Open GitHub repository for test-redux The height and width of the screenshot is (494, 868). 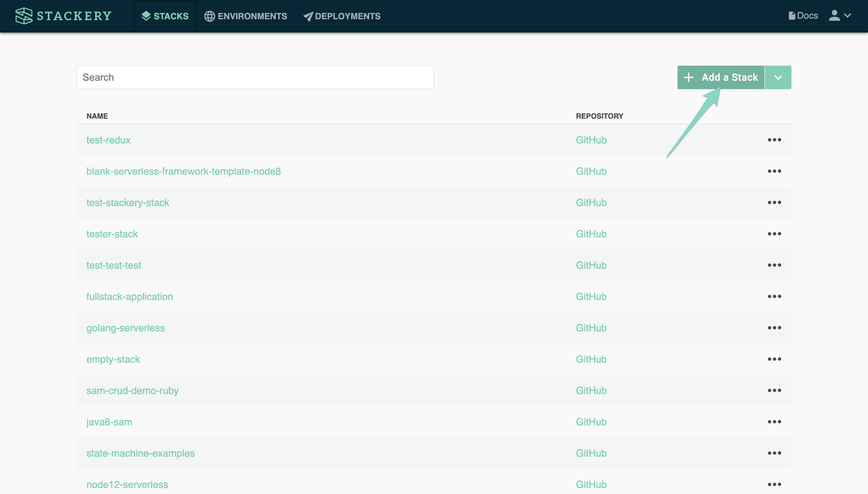pos(591,140)
